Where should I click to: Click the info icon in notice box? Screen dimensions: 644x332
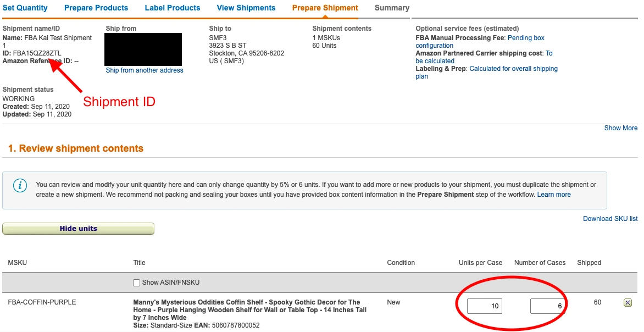20,185
